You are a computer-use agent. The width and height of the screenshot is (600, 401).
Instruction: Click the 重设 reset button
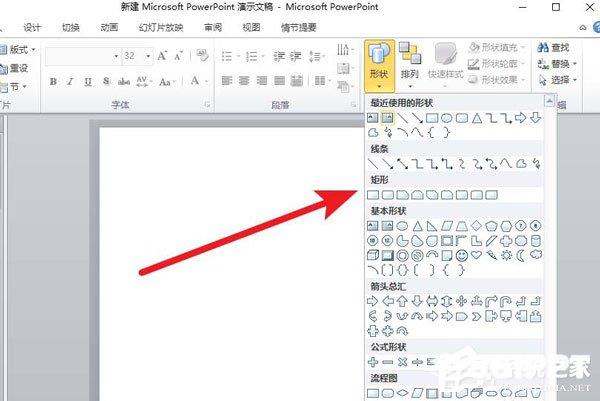14,68
